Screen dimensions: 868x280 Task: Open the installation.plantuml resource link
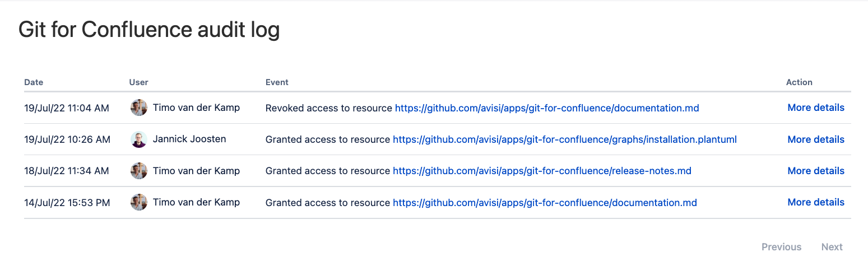click(x=564, y=139)
